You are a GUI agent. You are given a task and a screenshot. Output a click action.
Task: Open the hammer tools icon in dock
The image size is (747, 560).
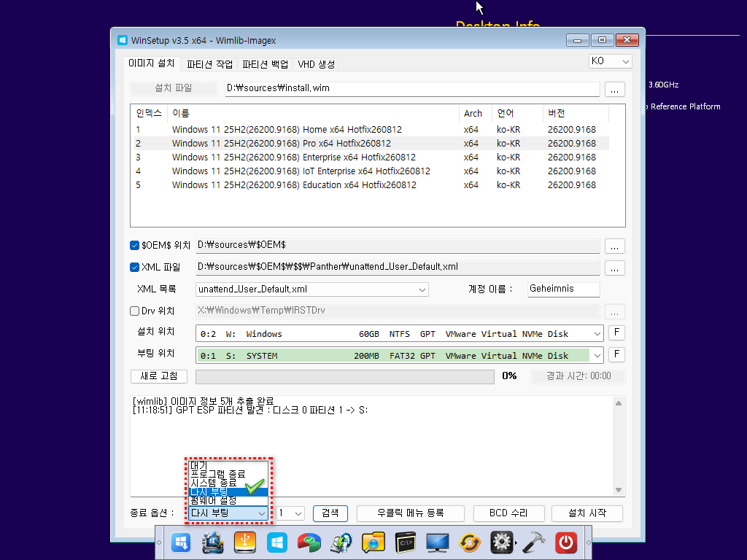pyautogui.click(x=533, y=542)
